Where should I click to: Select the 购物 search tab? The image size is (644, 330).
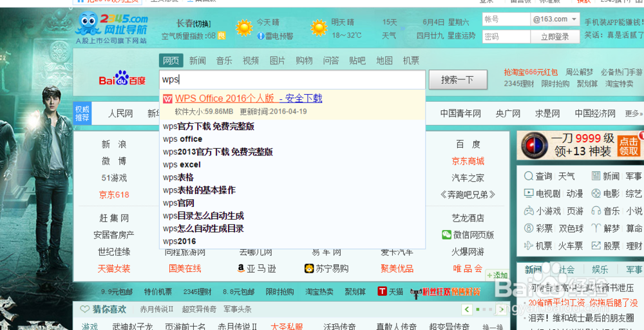coord(304,61)
